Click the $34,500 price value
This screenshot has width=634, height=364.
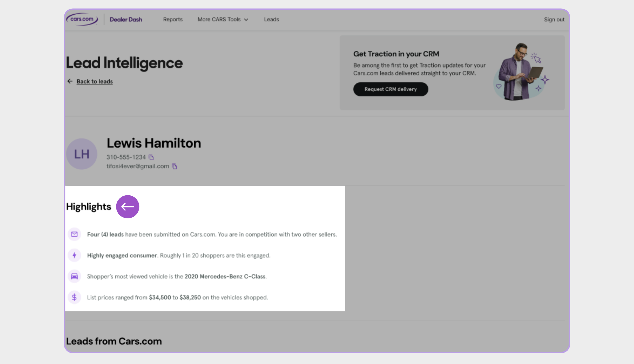click(160, 297)
